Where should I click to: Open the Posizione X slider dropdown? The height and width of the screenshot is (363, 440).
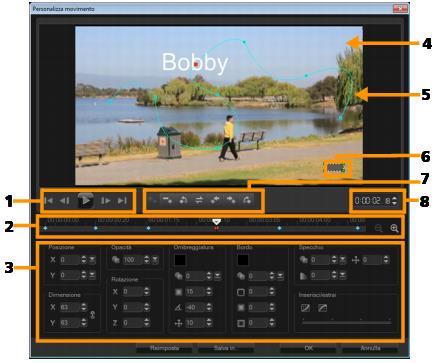[92, 260]
